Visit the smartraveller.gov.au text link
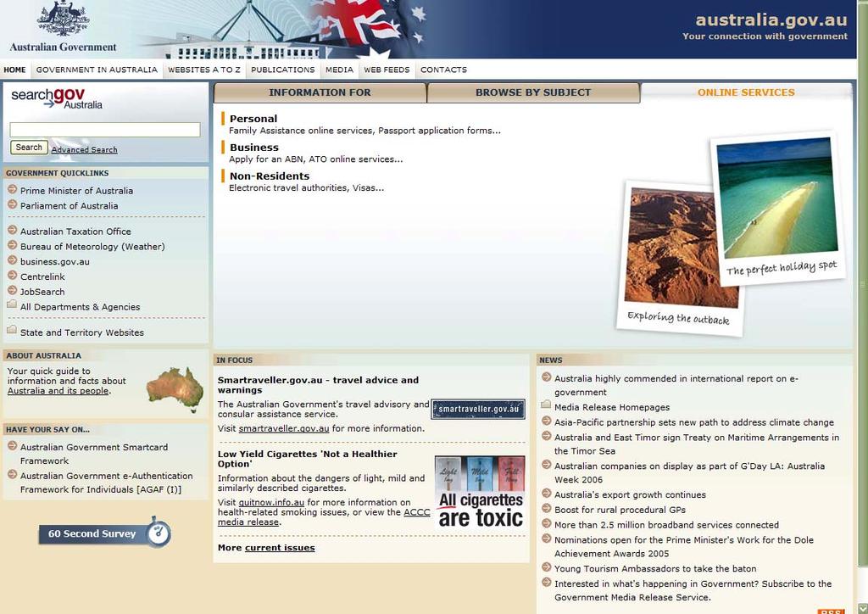The height and width of the screenshot is (614, 868). click(x=284, y=428)
